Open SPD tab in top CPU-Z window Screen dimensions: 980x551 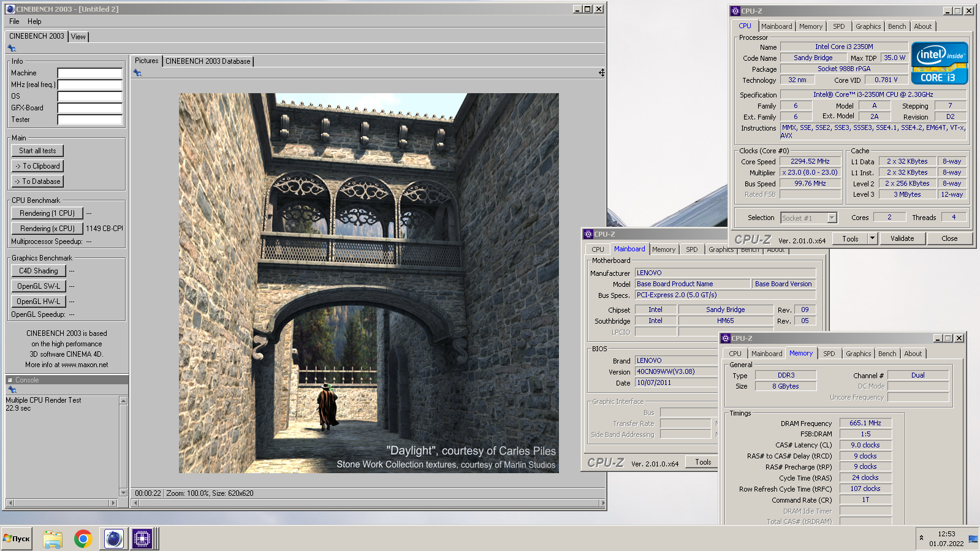839,26
